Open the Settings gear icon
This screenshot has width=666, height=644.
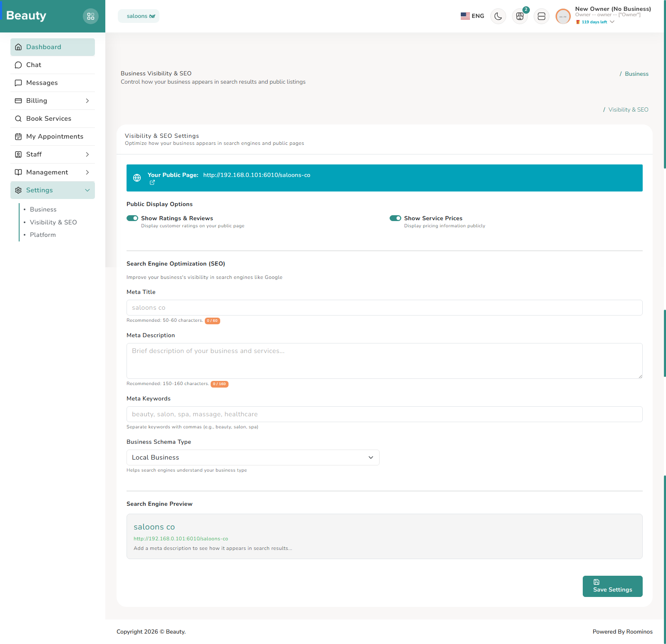click(18, 190)
